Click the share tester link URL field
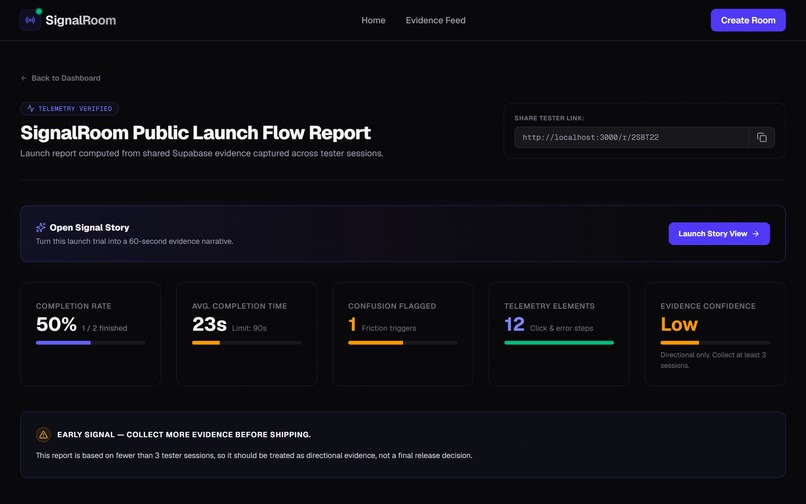The height and width of the screenshot is (504, 806). [632, 137]
